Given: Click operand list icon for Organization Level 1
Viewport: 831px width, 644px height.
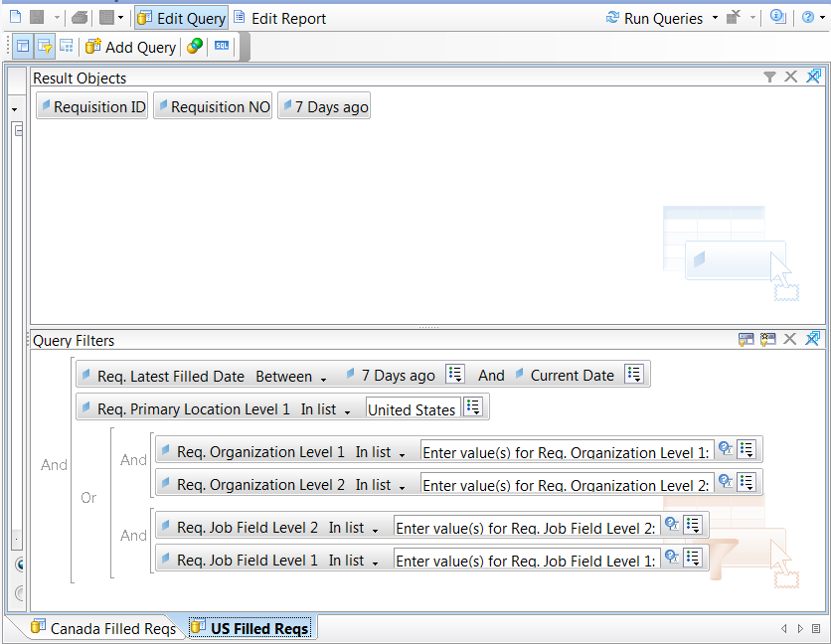Looking at the screenshot, I should pos(747,449).
